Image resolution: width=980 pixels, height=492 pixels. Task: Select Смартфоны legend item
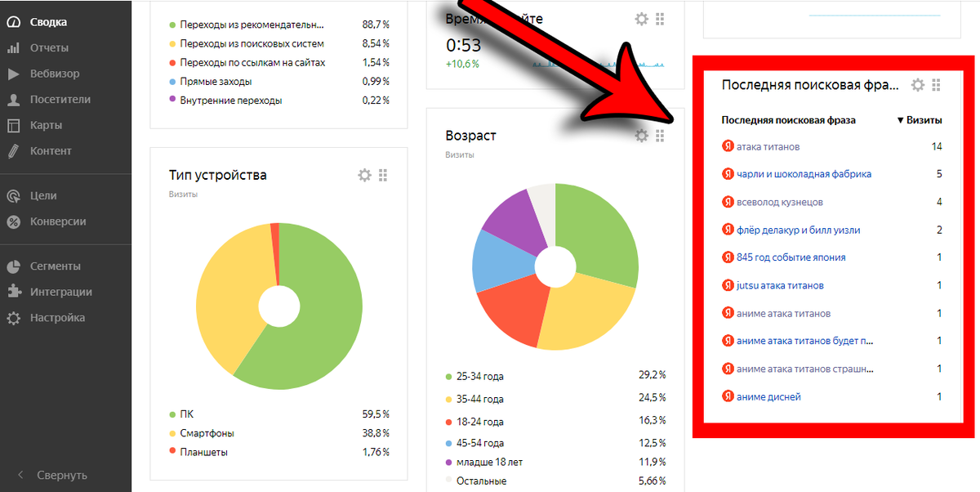tap(206, 432)
